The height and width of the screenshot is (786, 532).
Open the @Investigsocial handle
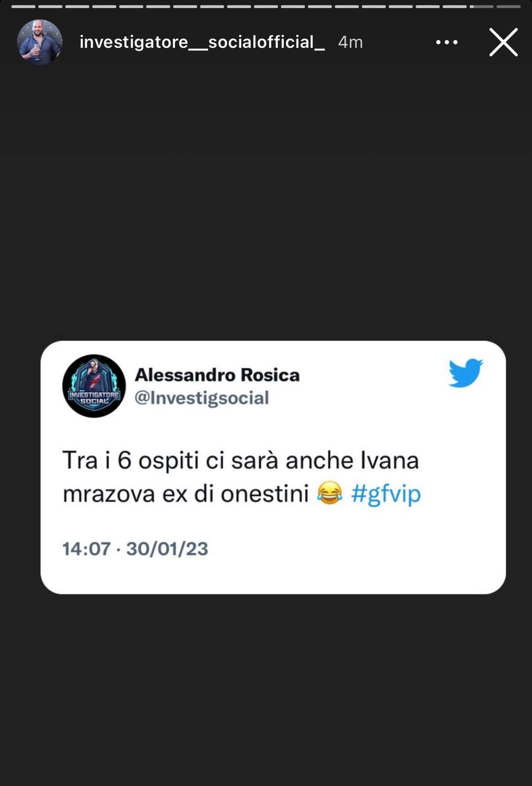click(202, 398)
